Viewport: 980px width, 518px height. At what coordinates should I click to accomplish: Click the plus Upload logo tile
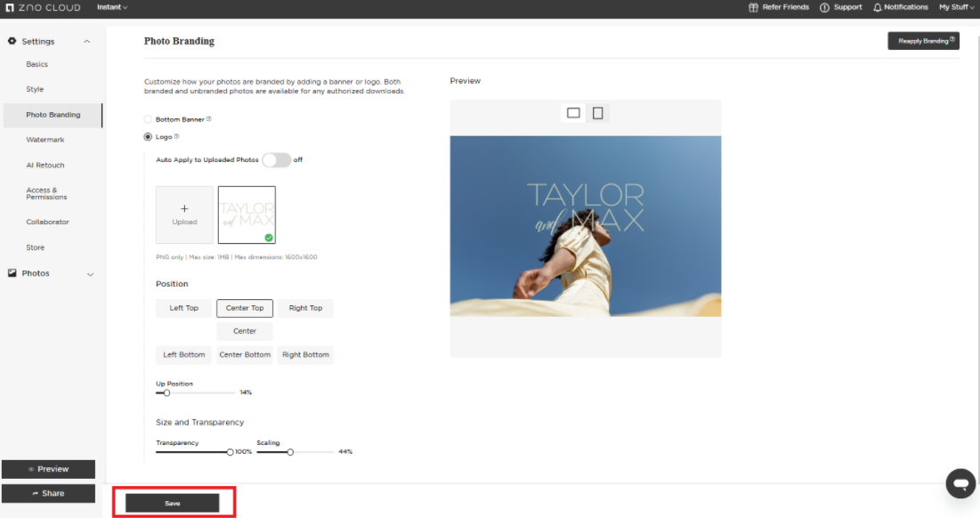click(184, 214)
